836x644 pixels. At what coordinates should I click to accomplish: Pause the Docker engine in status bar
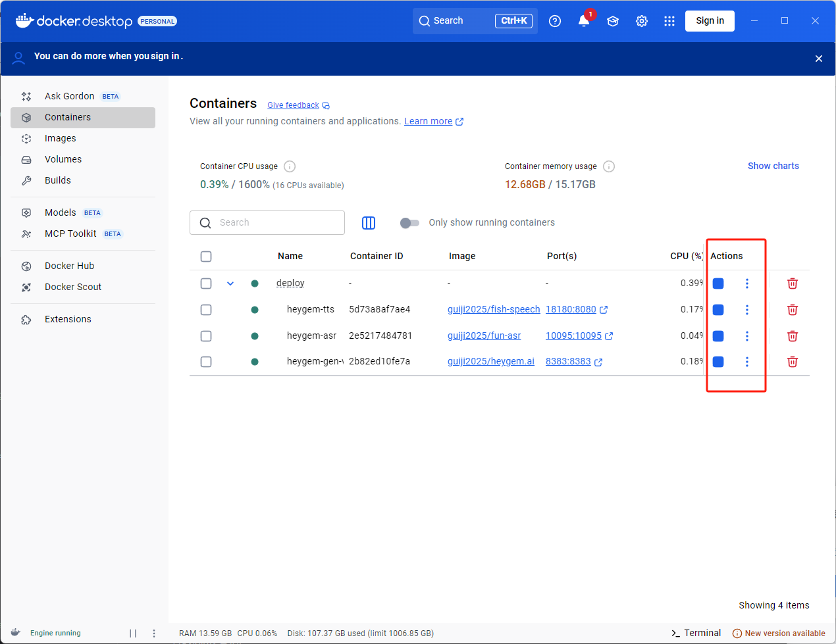pos(133,633)
